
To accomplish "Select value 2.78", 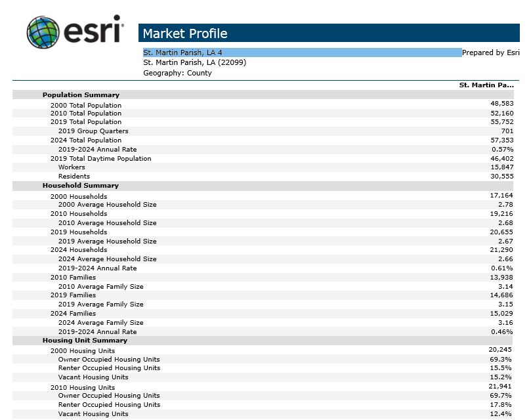I will (x=505, y=205).
